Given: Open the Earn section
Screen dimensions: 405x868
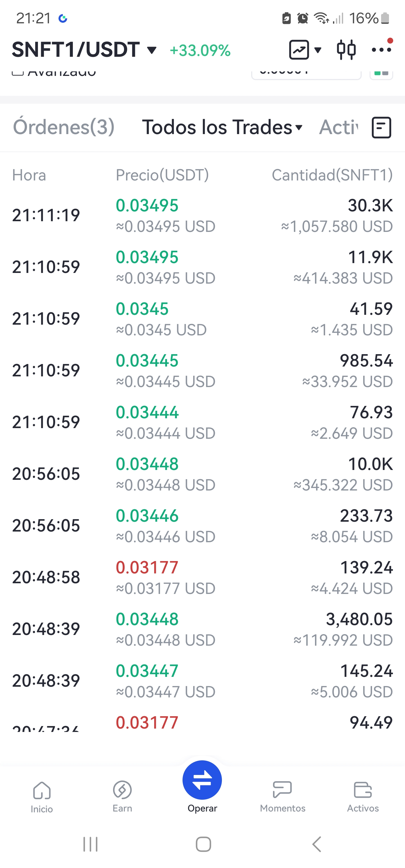Looking at the screenshot, I should tap(122, 796).
